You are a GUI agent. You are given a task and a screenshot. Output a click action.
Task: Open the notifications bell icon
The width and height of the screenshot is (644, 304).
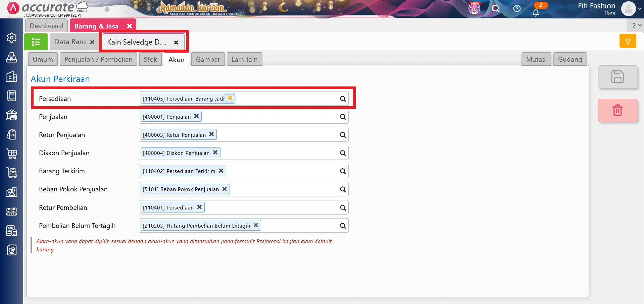(536, 13)
